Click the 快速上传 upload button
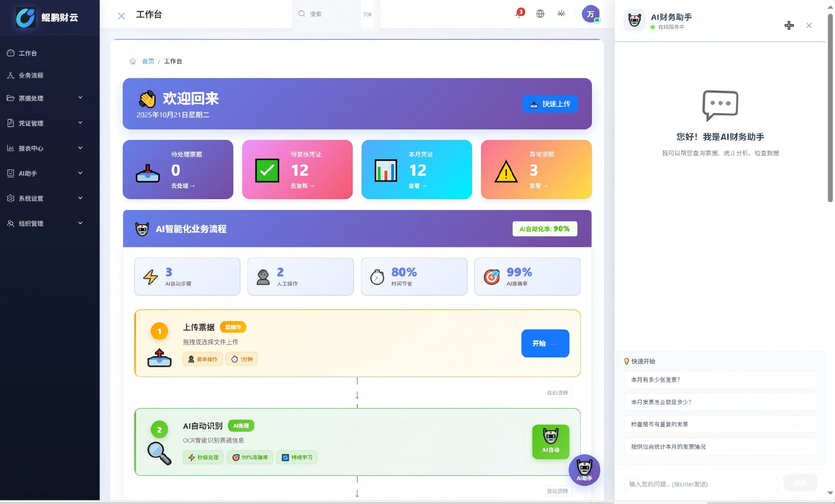 click(x=550, y=104)
